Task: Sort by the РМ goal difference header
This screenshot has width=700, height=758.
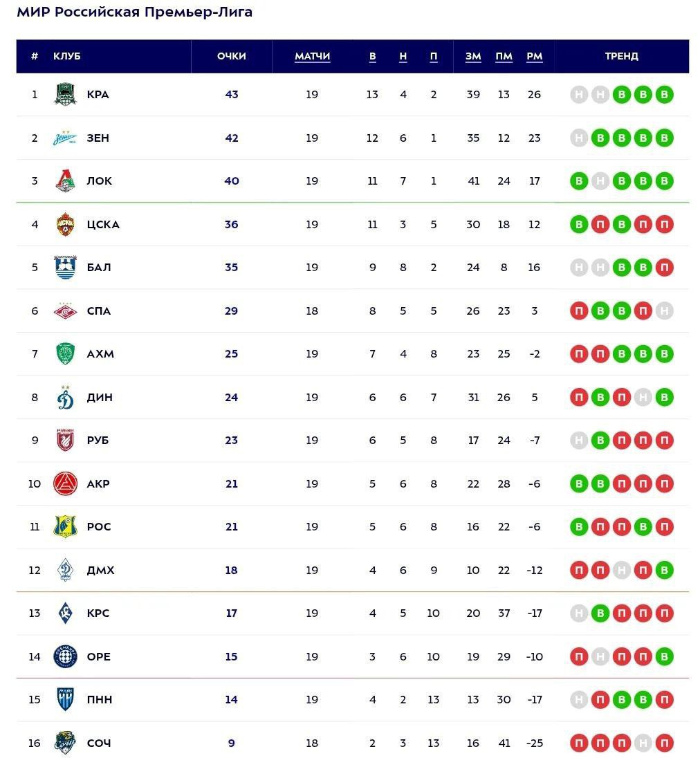Action: point(534,56)
